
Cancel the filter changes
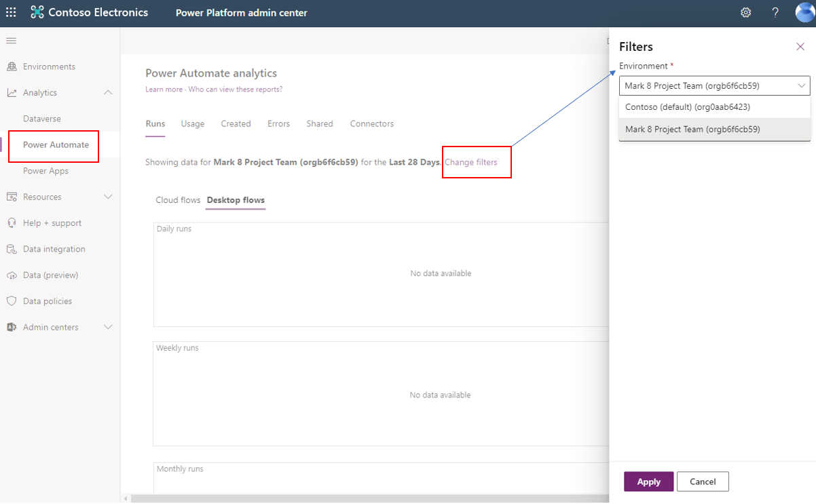click(x=703, y=482)
